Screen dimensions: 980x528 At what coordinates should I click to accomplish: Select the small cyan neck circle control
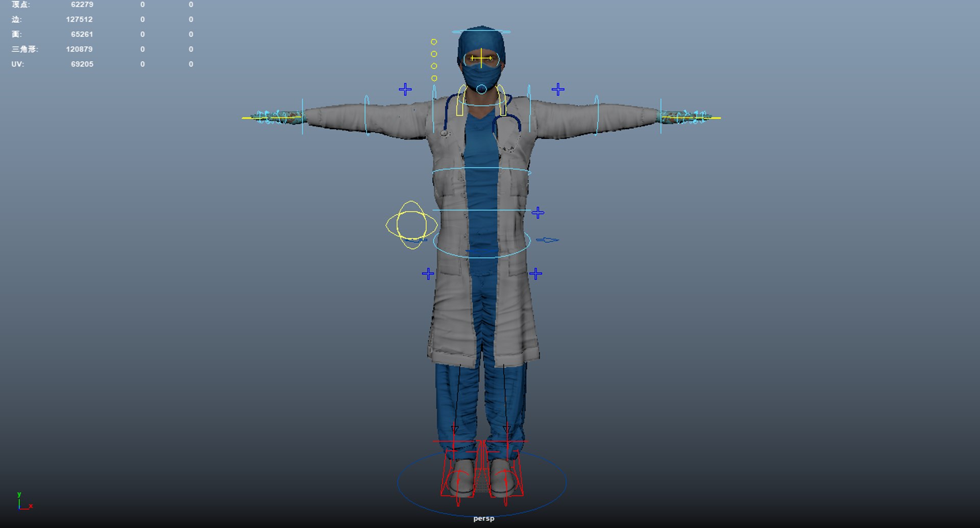tap(481, 89)
